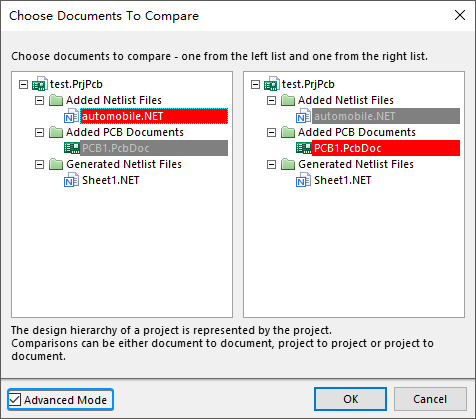Select Sheet1.NET in the left list
This screenshot has width=476, height=419.
click(111, 180)
